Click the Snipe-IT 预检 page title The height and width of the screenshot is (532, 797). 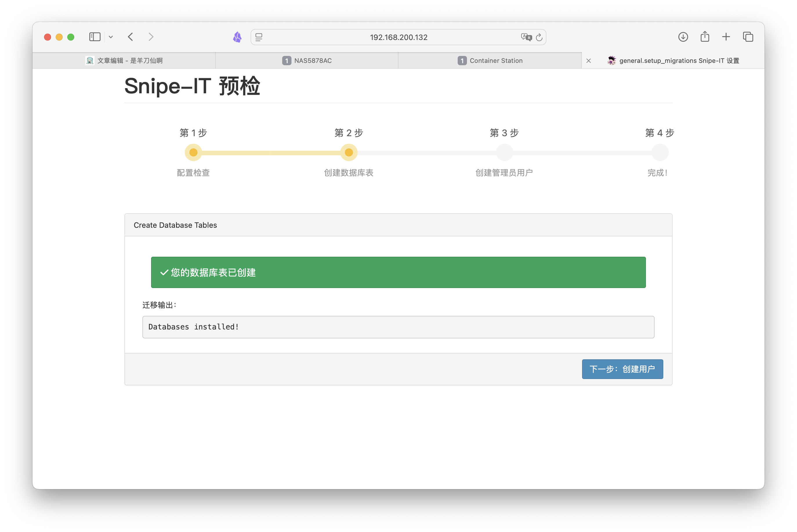point(192,86)
